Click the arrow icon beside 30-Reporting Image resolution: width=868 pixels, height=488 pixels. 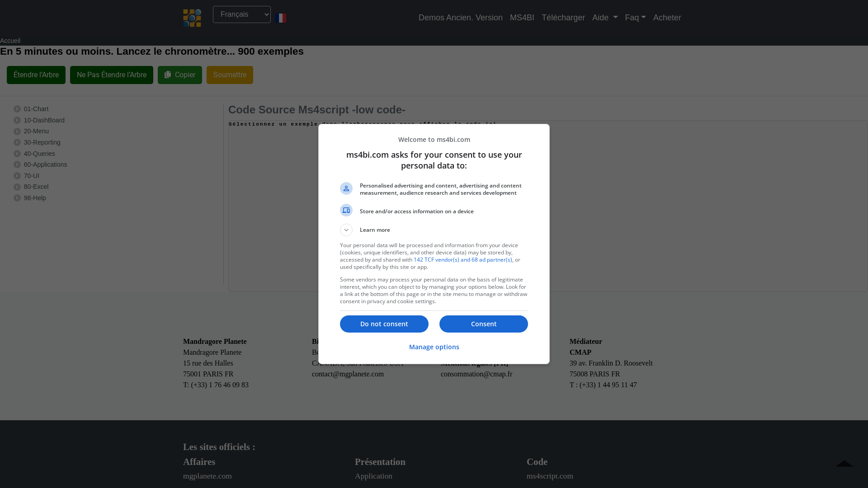pos(17,142)
